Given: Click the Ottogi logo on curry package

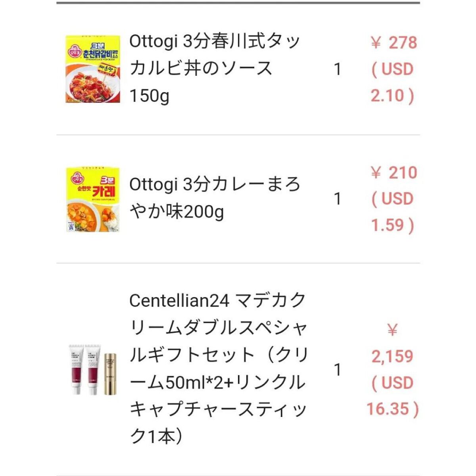Looking at the screenshot, I should pos(75,178).
